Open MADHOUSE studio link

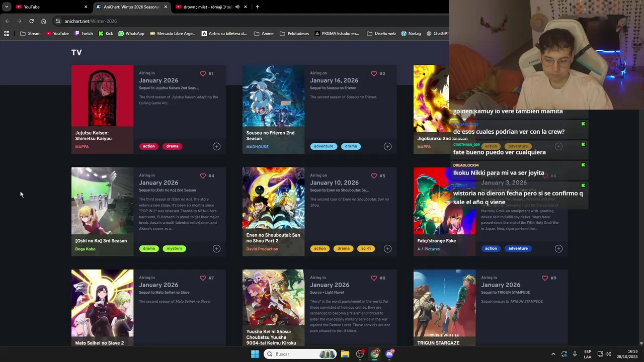258,147
